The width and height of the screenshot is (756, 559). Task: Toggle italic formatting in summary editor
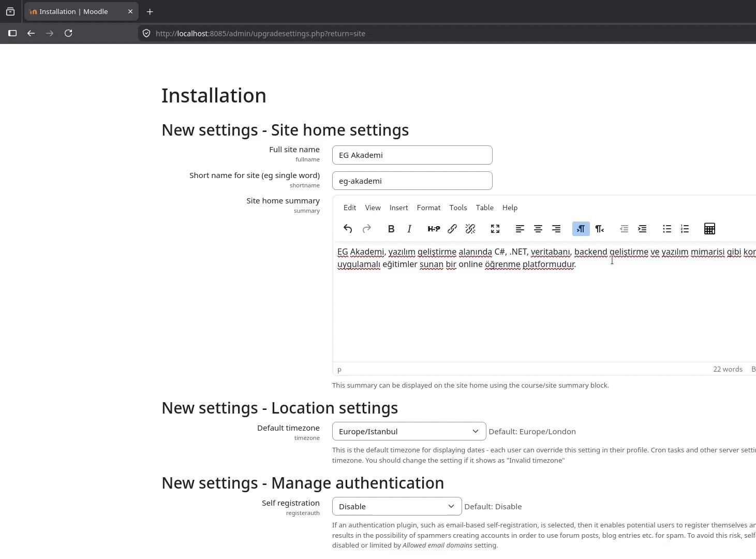[409, 229]
